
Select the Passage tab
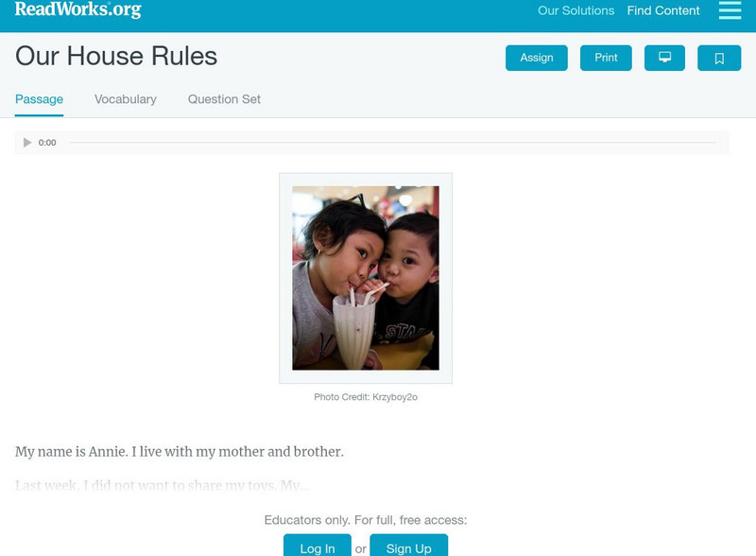coord(39,97)
